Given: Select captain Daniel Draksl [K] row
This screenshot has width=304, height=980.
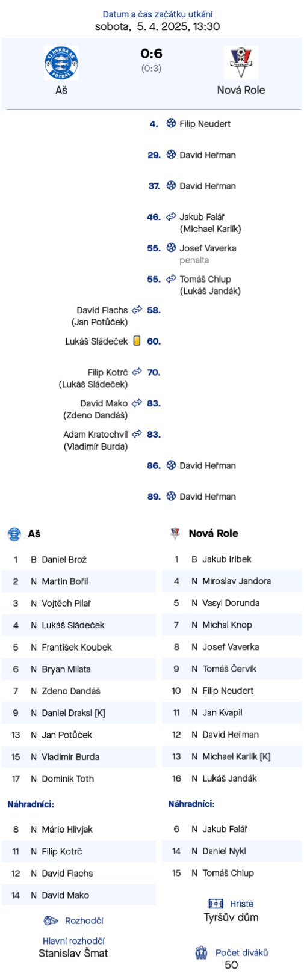Looking at the screenshot, I should (x=78, y=713).
